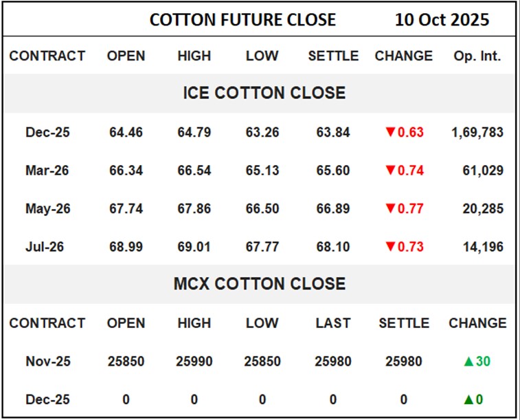
Task: Click the red down arrow beside 0.63
Action: pyautogui.click(x=390, y=132)
